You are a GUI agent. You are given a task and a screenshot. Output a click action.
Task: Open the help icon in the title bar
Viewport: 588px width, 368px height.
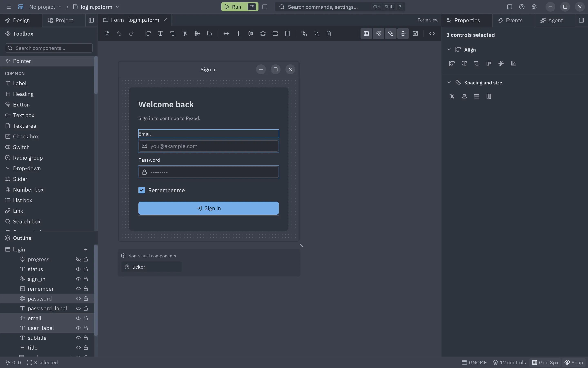(x=522, y=7)
